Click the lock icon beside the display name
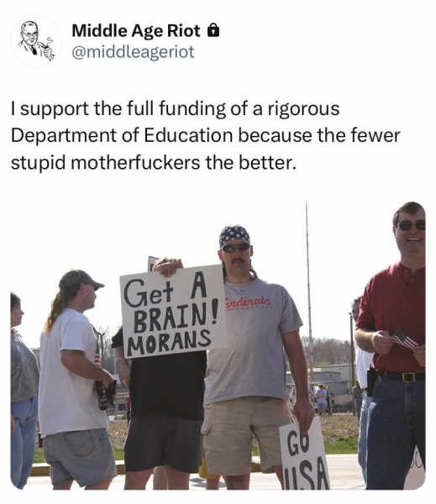This screenshot has height=504, width=436. (x=213, y=31)
